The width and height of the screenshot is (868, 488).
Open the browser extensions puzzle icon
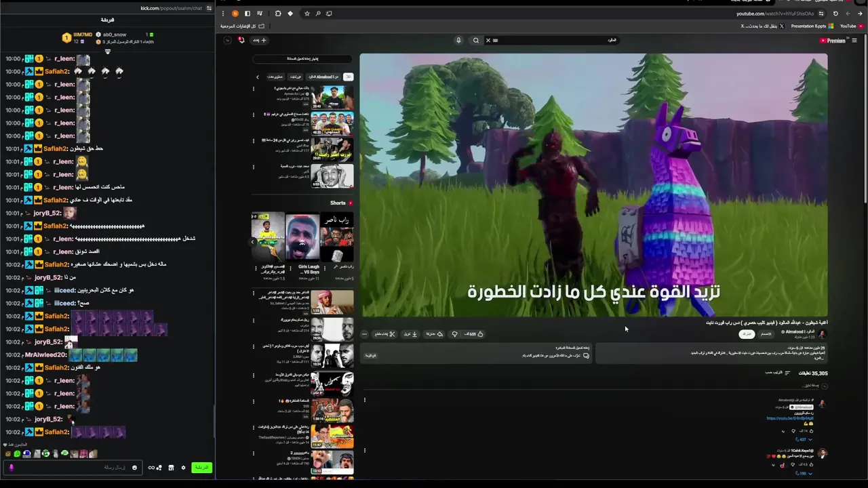(x=278, y=14)
